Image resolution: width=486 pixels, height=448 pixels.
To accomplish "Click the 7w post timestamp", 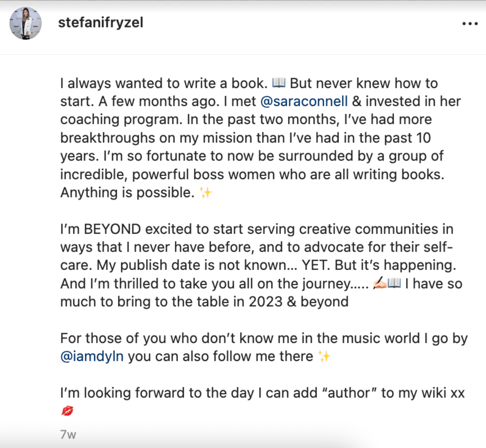I will pos(68,434).
